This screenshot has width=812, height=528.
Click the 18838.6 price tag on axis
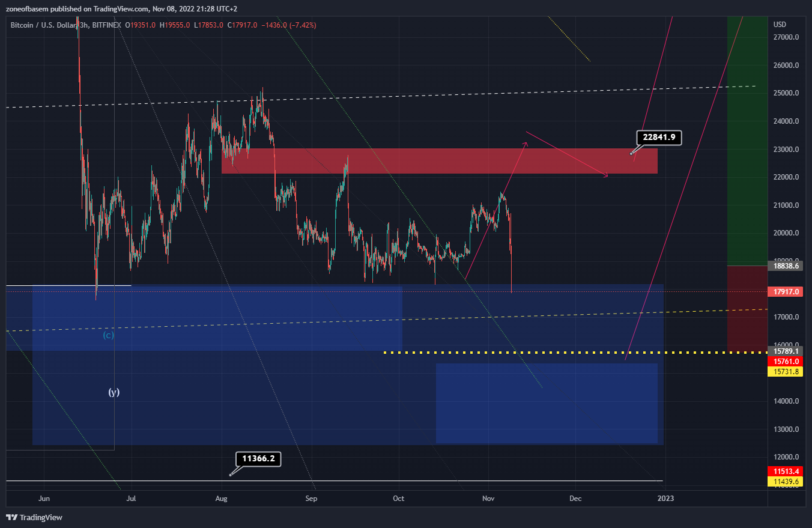coord(786,266)
